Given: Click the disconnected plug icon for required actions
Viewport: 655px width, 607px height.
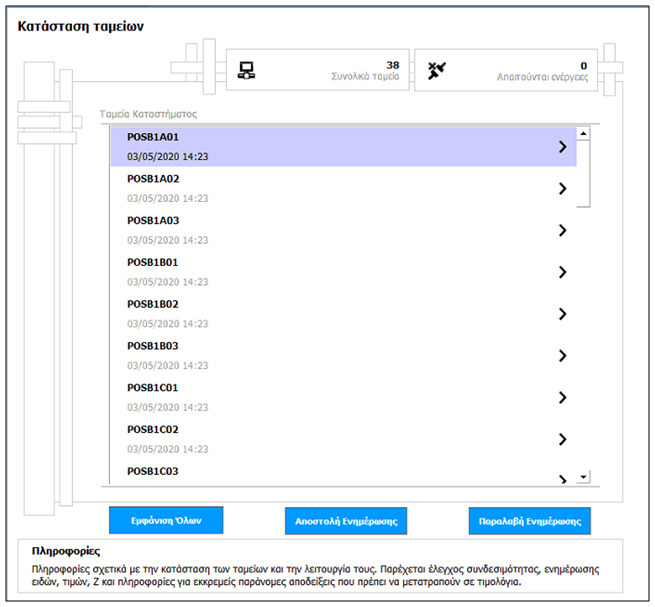Looking at the screenshot, I should tap(435, 70).
